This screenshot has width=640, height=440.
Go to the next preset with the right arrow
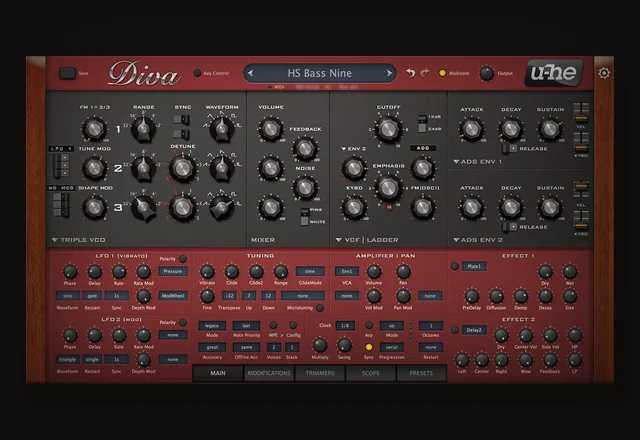pyautogui.click(x=389, y=73)
